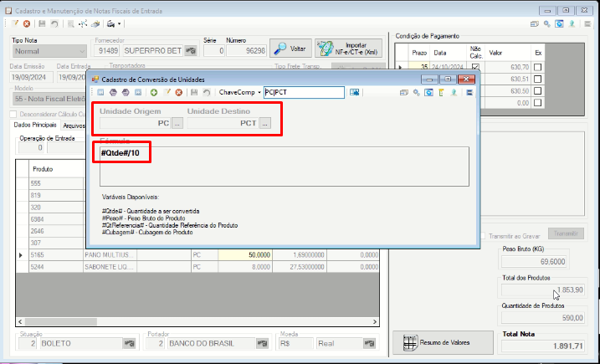
Task: Click the Resumo de Valores button
Action: click(443, 342)
